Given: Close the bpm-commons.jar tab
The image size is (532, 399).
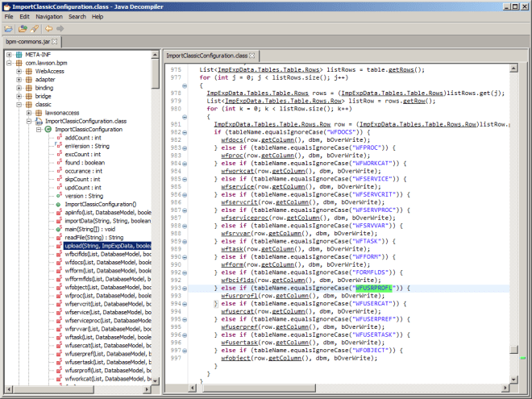Looking at the screenshot, I should tap(55, 40).
